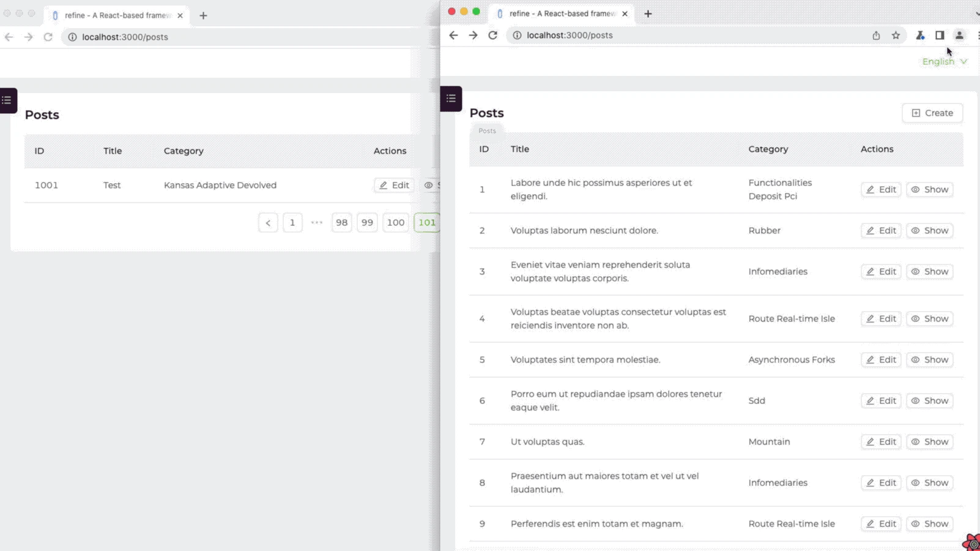Screen dimensions: 980x551
Task: Click the previous-page chevron in pagination
Action: (268, 222)
